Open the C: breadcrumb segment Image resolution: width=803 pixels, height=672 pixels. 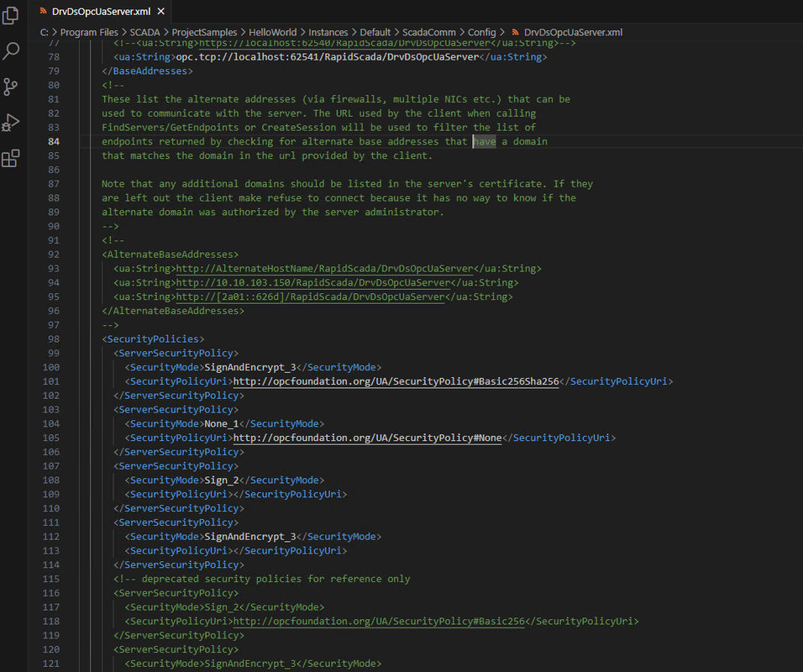point(44,32)
